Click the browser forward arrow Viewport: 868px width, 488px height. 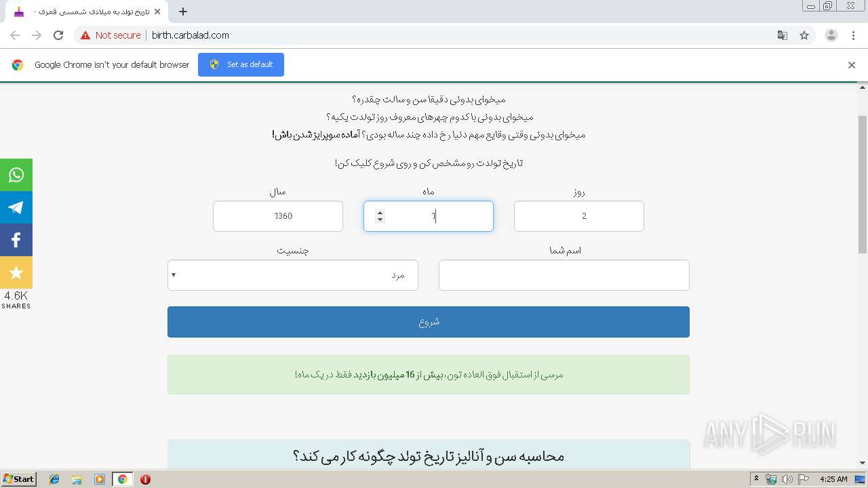click(x=37, y=35)
